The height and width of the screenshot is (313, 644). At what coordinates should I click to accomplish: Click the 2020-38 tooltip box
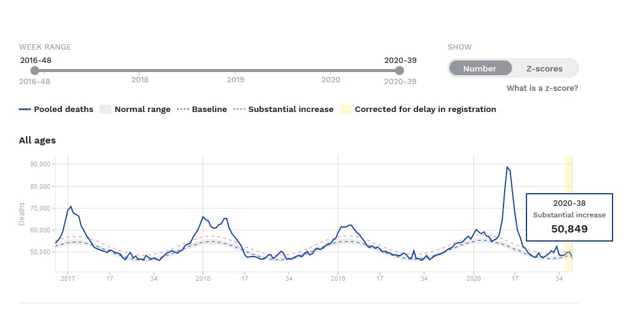(569, 217)
